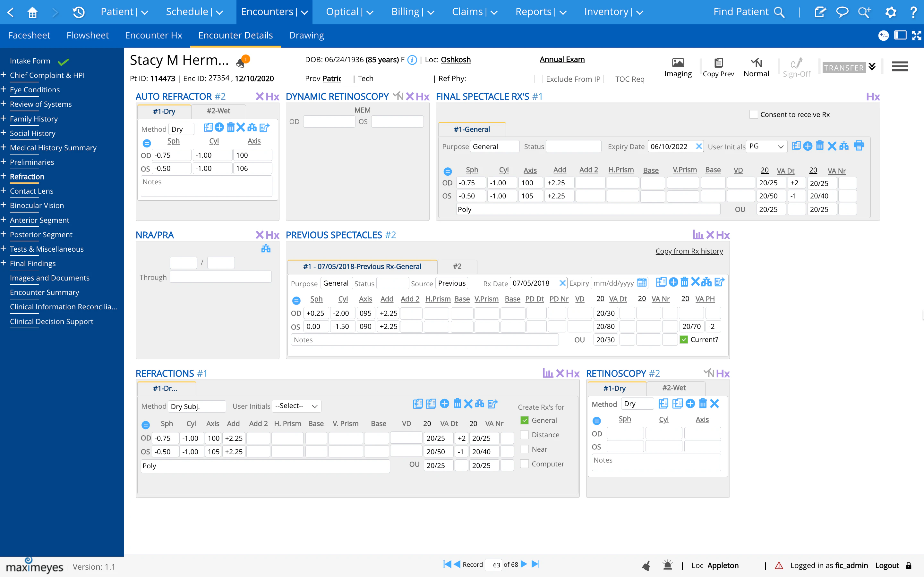Switch to the Flowsheet tab
This screenshot has height=577, width=924.
88,35
